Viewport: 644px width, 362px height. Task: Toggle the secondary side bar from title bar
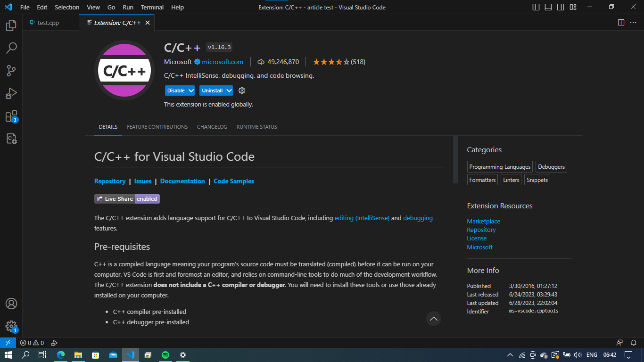[x=561, y=7]
